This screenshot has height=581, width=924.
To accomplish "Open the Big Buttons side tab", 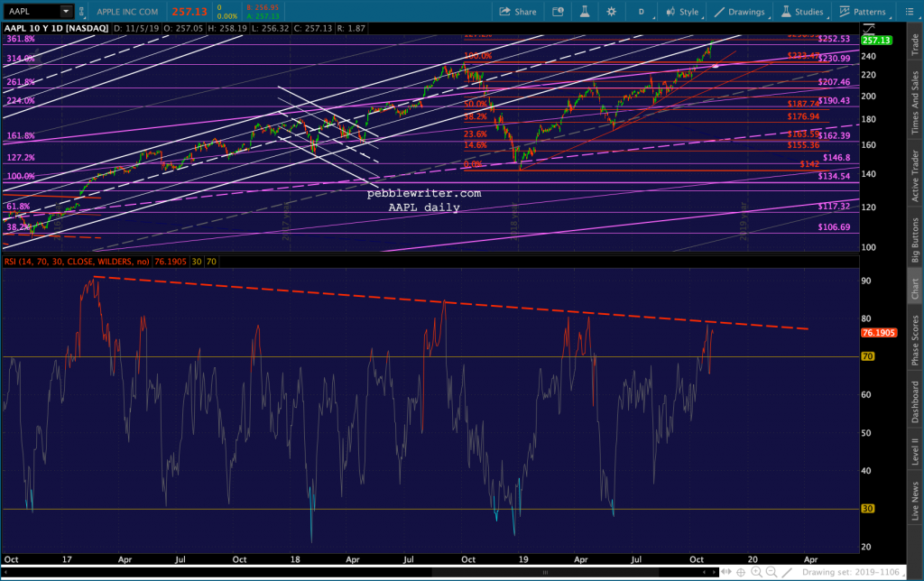I will [x=915, y=240].
